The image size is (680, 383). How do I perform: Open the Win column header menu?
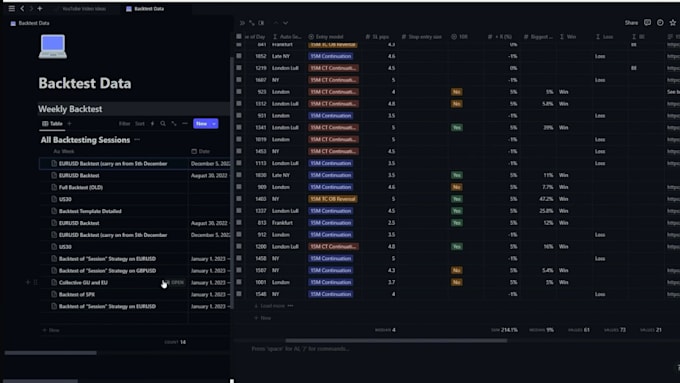[x=568, y=37]
